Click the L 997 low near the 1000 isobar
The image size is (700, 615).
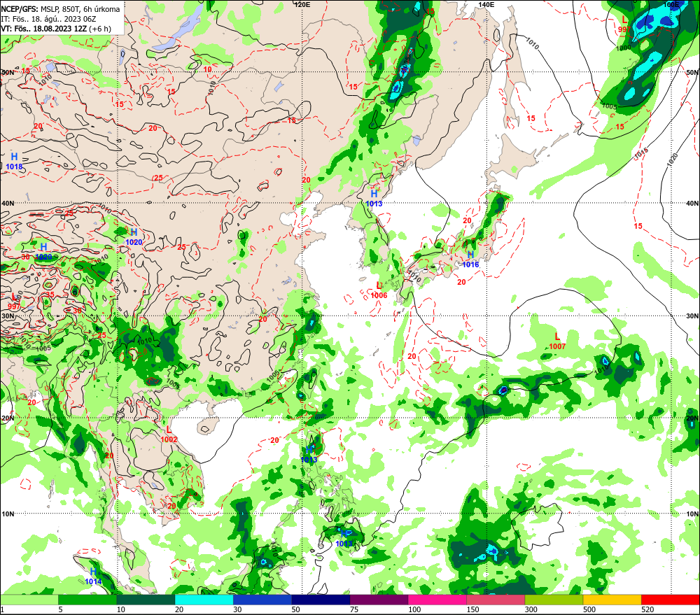point(624,24)
